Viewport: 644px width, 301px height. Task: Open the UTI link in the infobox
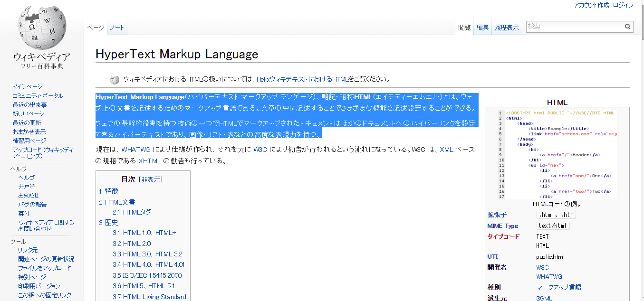point(492,257)
